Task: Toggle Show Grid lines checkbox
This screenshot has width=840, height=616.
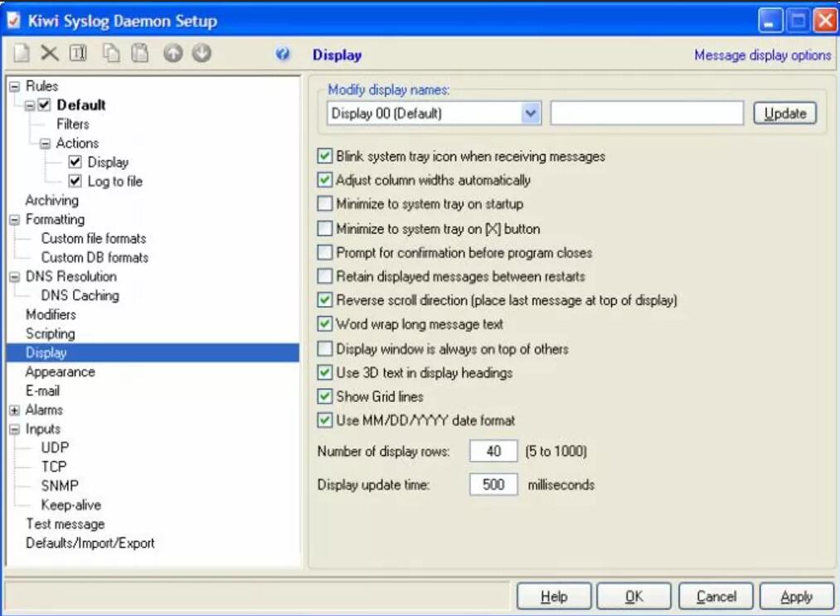Action: coord(325,396)
